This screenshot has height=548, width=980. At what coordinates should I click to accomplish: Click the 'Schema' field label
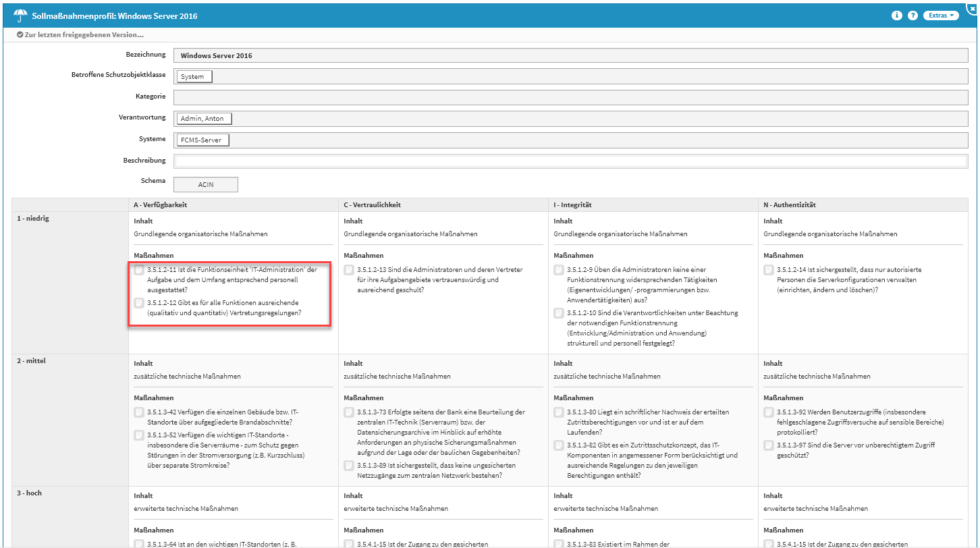pos(153,181)
